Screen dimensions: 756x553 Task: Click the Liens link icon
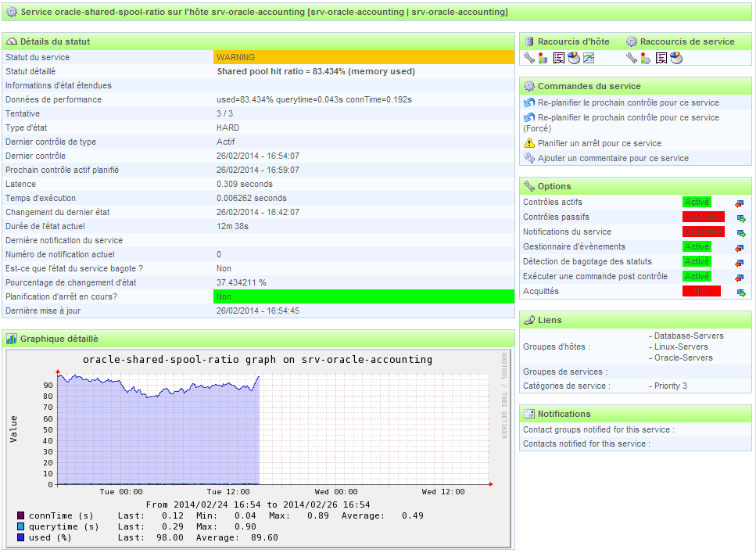(529, 320)
